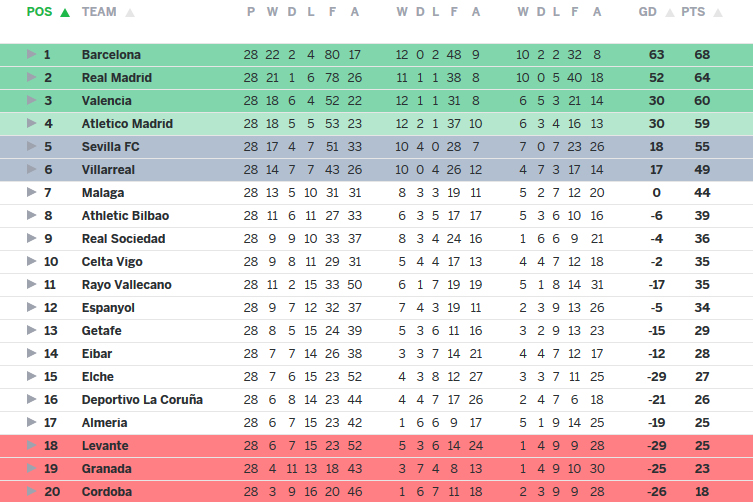Expand the Malaga row triangle
The height and width of the screenshot is (502, 753).
click(32, 193)
